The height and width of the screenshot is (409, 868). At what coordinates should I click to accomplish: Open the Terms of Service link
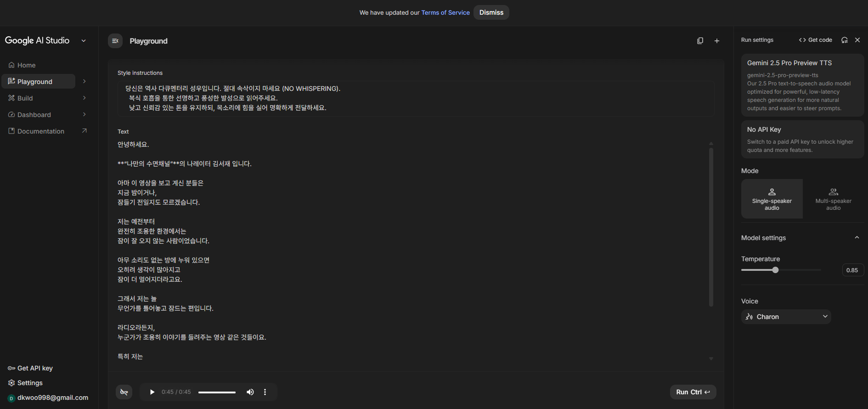coord(445,12)
